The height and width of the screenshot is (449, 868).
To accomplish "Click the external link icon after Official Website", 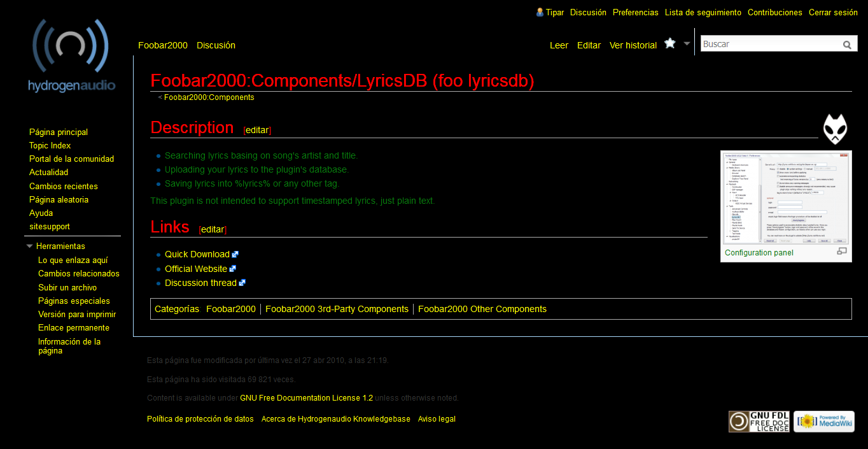I will point(233,269).
